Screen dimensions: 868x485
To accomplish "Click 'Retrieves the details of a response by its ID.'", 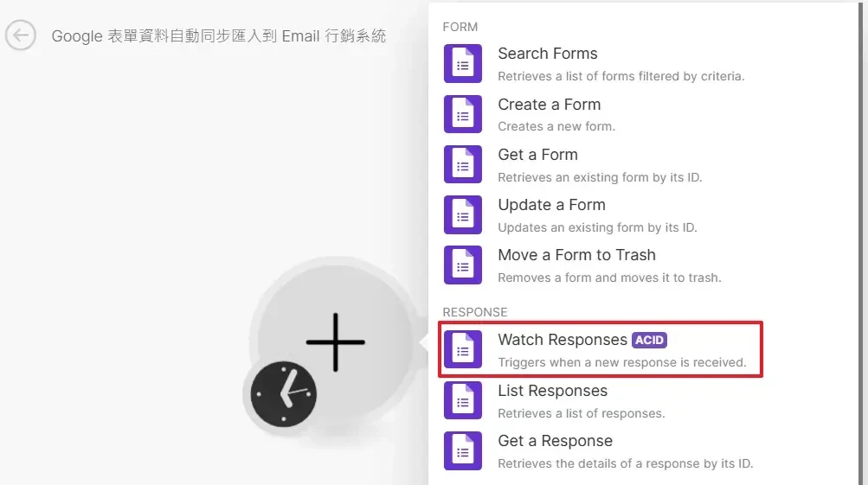I will 626,463.
